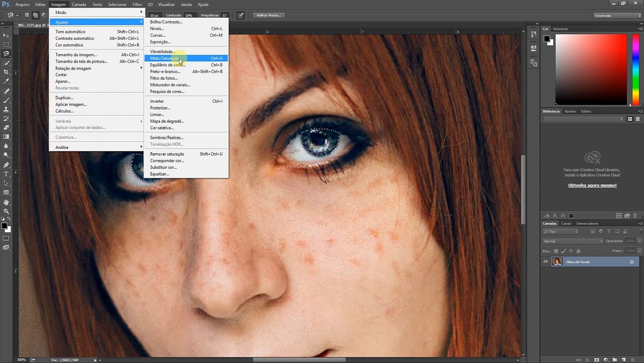Viewport: 644px width, 363px height.
Task: Click inside the Cor panel color field
Action: (592, 69)
